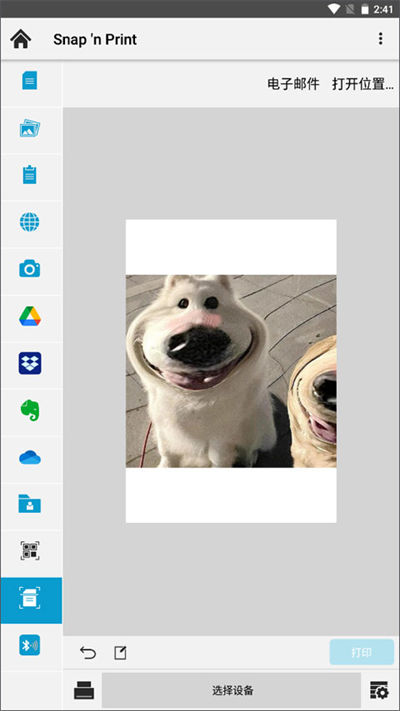This screenshot has height=711, width=400.
Task: Open the shared folder icon
Action: click(30, 504)
